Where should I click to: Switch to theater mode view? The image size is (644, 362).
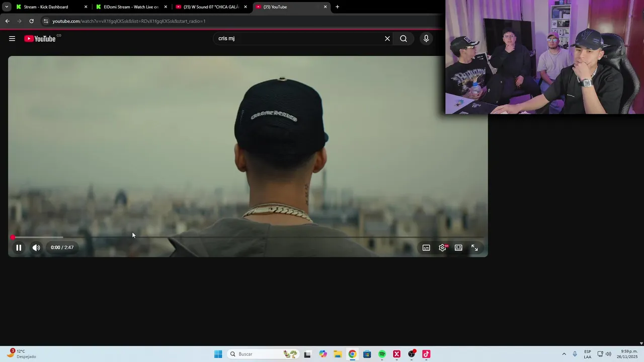pos(458,248)
